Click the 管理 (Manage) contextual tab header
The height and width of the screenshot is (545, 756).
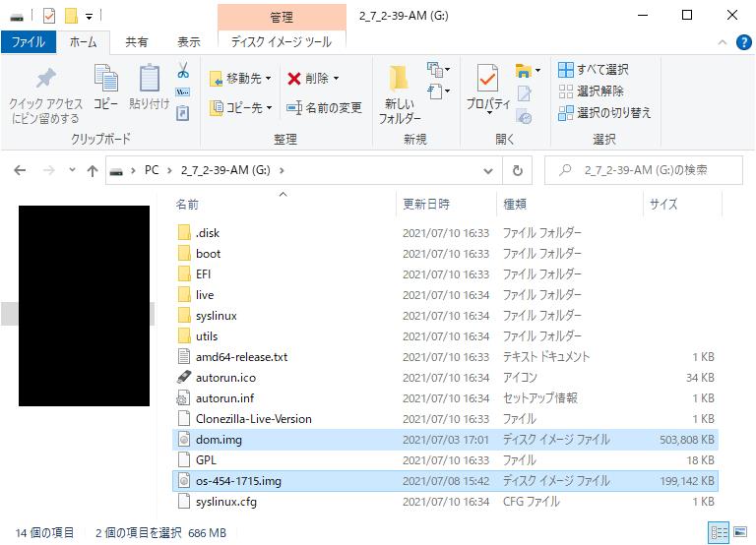pos(282,18)
